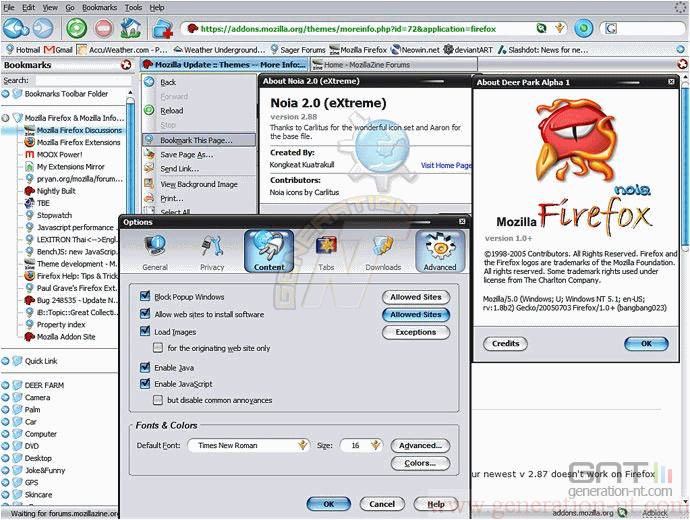Open the Bookmarks menu
This screenshot has width=690, height=520.
99,7
